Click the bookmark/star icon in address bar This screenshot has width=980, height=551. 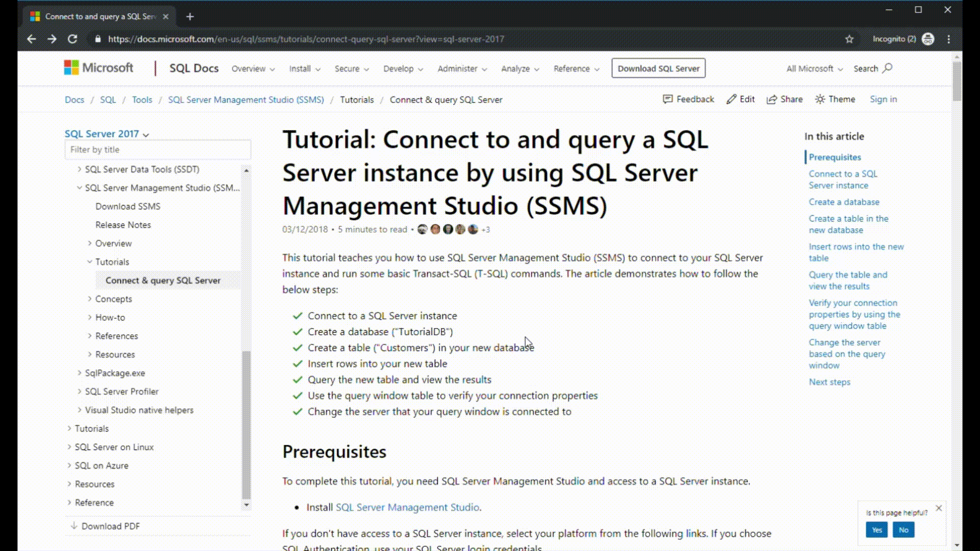[x=849, y=39]
